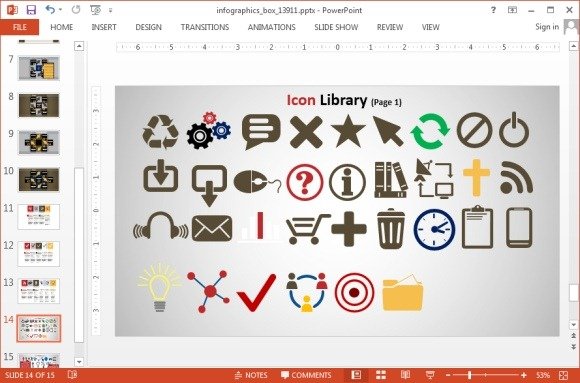
Task: Select the yellow folder icon
Action: pyautogui.click(x=403, y=292)
